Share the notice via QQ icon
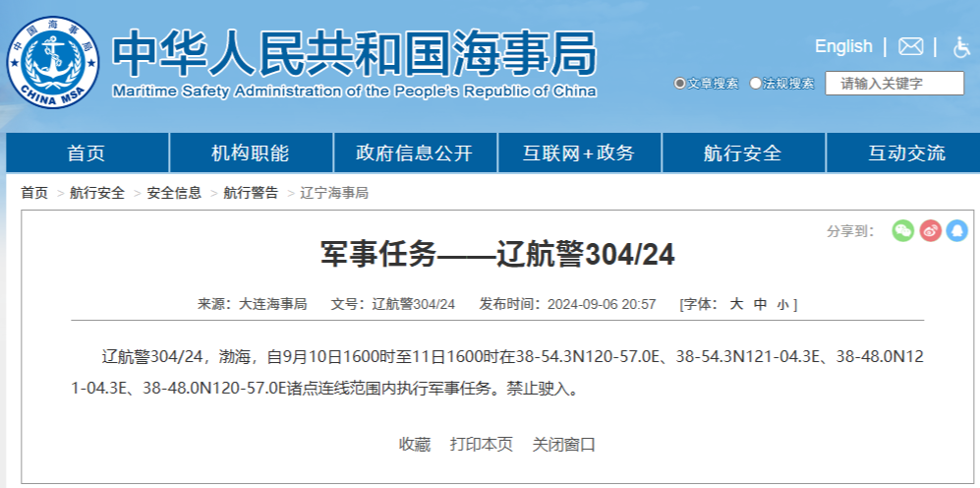Screen dimensions: 980x488 click(x=956, y=230)
